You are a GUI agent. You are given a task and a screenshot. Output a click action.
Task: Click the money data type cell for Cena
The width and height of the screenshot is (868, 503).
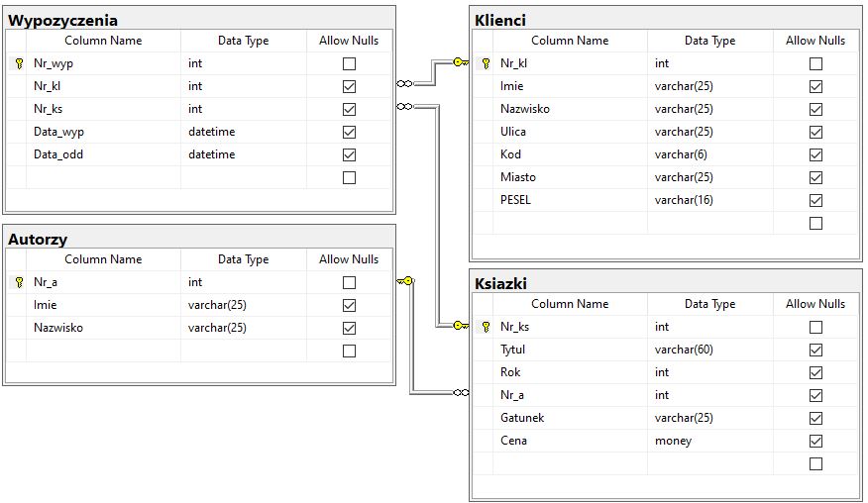point(673,441)
